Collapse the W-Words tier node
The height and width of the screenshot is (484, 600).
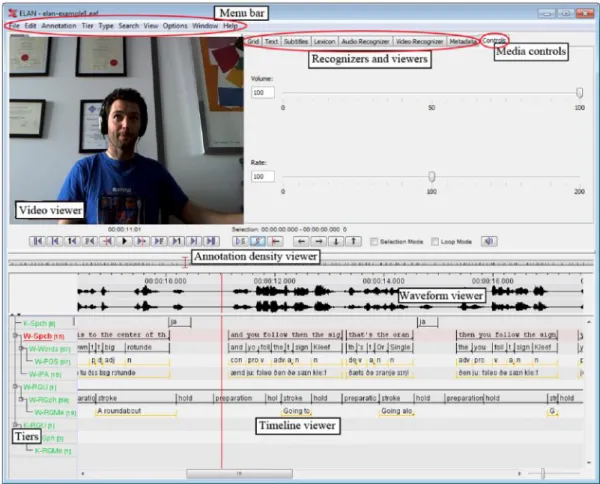tap(21, 349)
